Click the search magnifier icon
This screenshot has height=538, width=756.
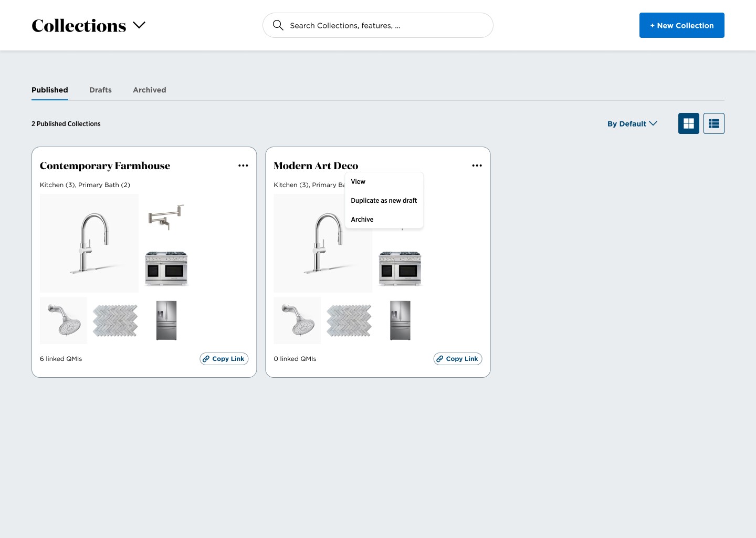278,25
